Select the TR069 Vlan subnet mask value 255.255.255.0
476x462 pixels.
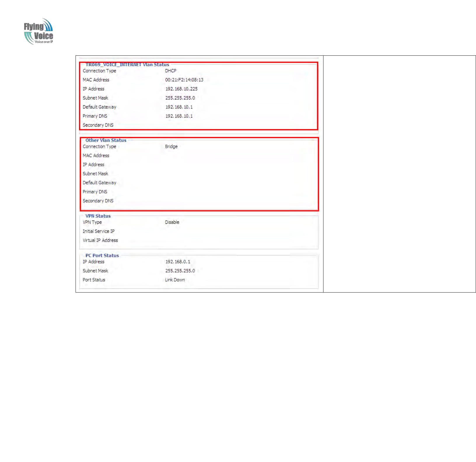(x=180, y=98)
